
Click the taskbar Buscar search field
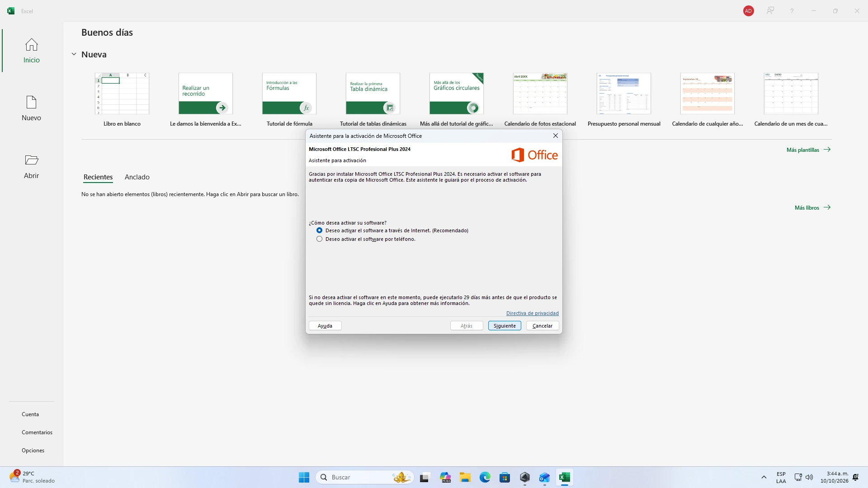click(364, 477)
